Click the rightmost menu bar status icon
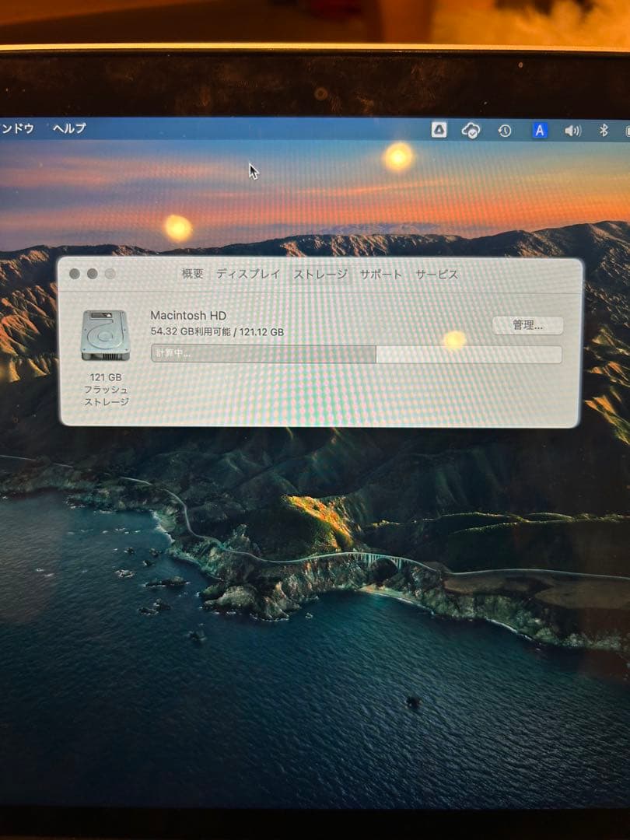Screen dimensions: 630x840 coord(626,130)
